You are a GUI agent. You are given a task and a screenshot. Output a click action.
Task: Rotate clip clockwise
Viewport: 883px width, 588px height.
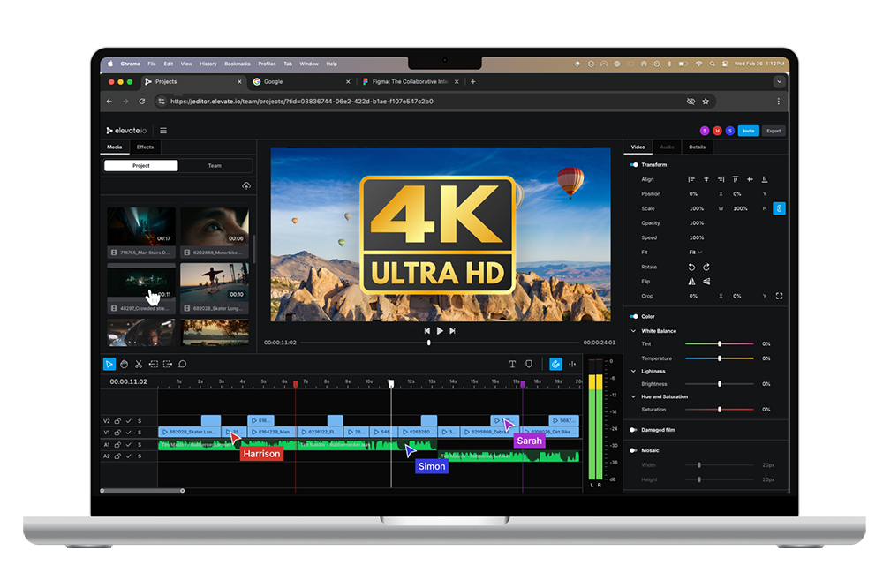click(706, 267)
